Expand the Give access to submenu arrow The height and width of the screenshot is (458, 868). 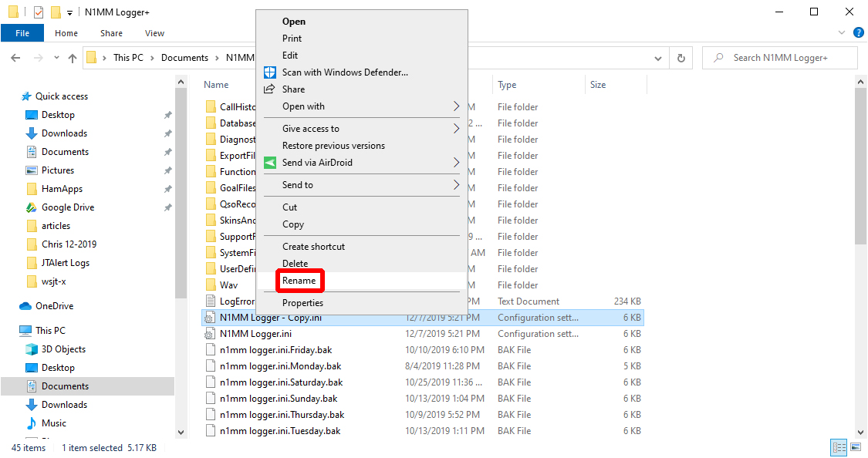(456, 129)
